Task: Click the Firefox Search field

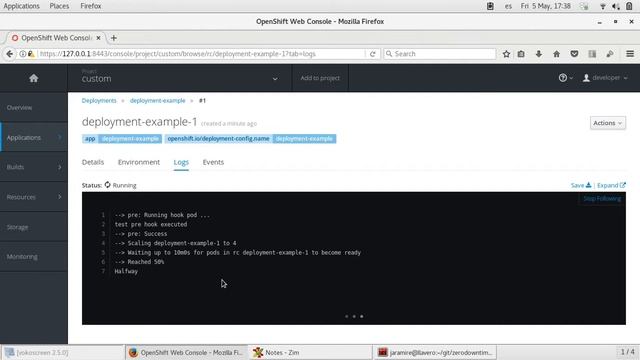Action: tap(440, 54)
